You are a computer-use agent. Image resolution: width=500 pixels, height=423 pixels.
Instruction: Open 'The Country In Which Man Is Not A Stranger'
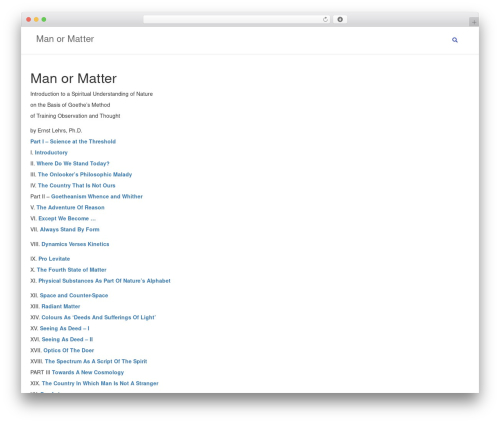pos(100,383)
